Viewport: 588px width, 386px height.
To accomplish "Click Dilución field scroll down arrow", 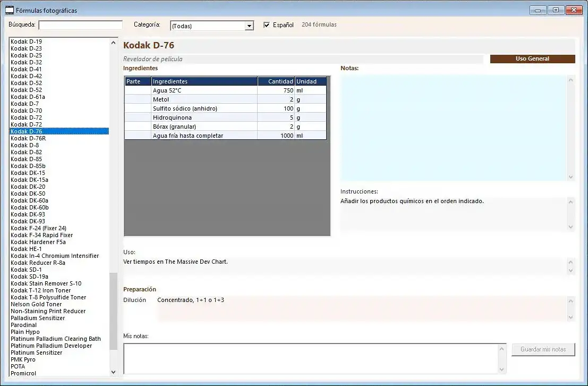I will [571, 317].
